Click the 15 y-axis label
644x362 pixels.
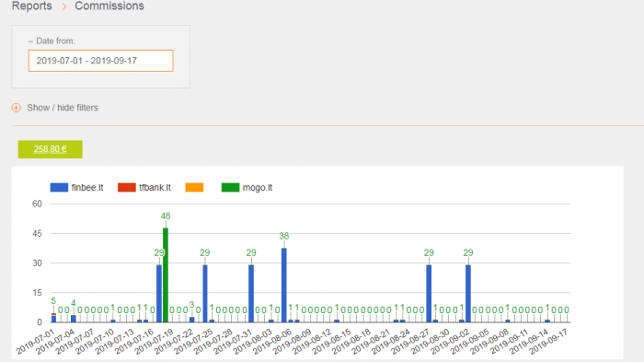pos(37,293)
